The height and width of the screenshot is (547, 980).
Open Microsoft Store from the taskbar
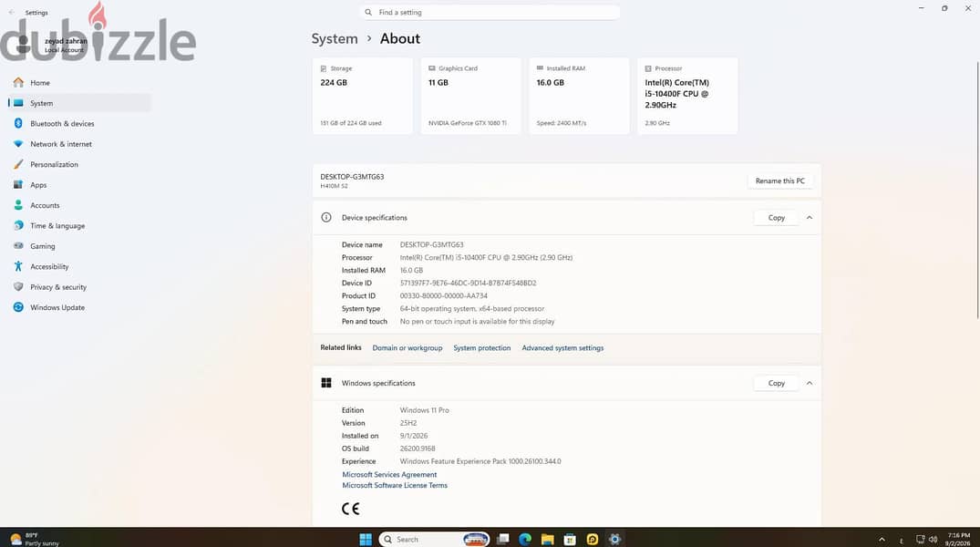(570, 539)
